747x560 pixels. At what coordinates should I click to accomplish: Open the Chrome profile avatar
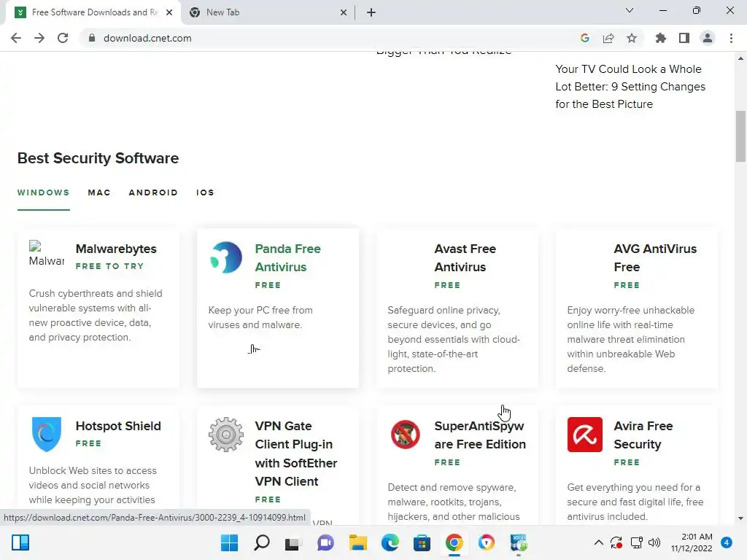(x=708, y=38)
